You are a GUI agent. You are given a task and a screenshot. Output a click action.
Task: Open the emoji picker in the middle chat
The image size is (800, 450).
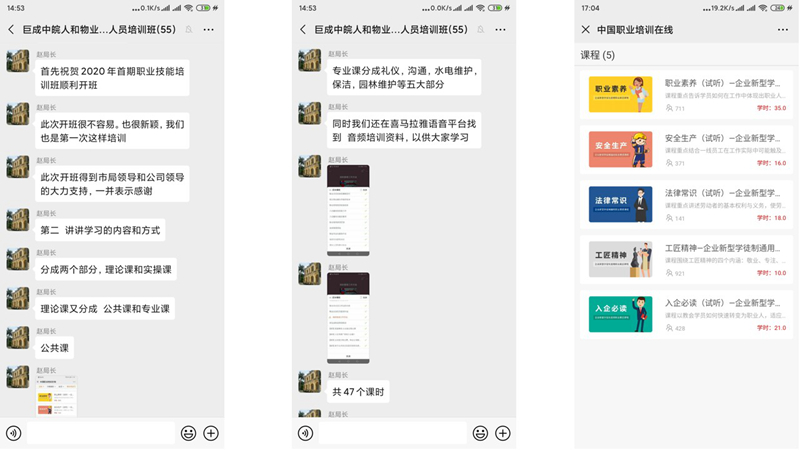point(480,433)
